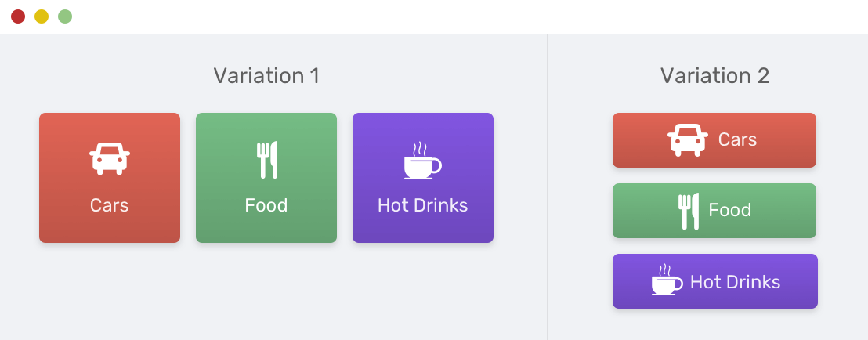The width and height of the screenshot is (868, 340).
Task: Choose "Hot Drinks" text in the wide purple button
Action: point(735,282)
